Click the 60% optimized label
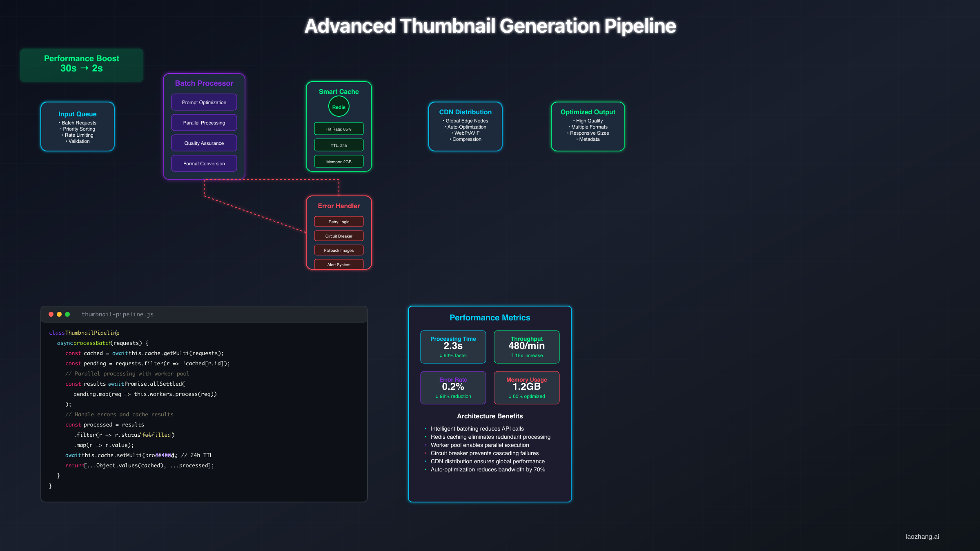 click(x=527, y=396)
